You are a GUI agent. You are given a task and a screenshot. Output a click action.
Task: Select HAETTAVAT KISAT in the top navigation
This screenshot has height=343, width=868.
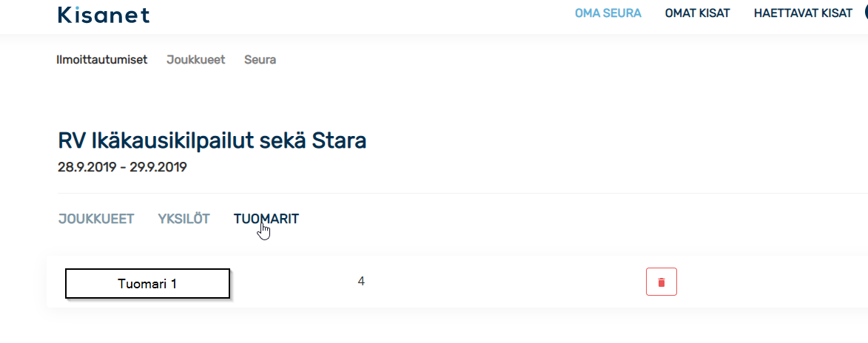803,13
